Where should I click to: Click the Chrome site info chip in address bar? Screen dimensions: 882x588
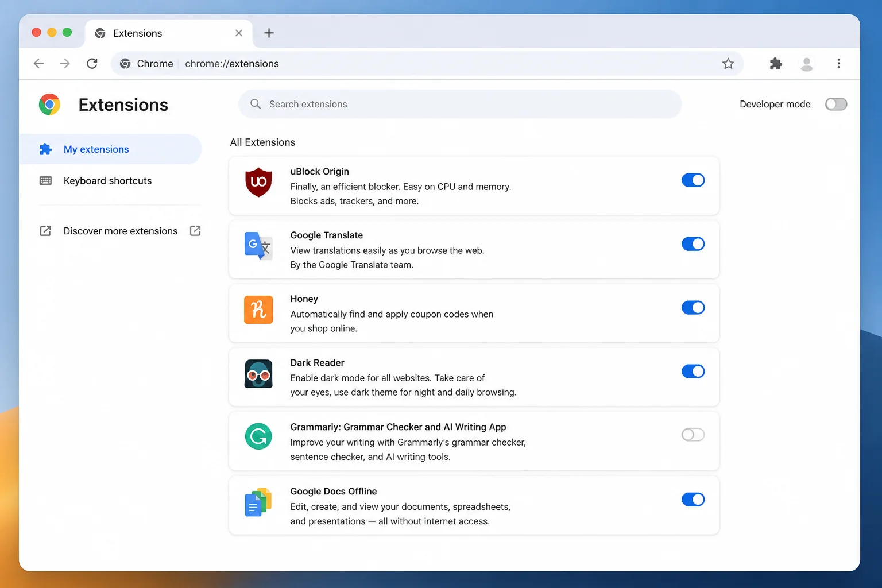(x=146, y=64)
